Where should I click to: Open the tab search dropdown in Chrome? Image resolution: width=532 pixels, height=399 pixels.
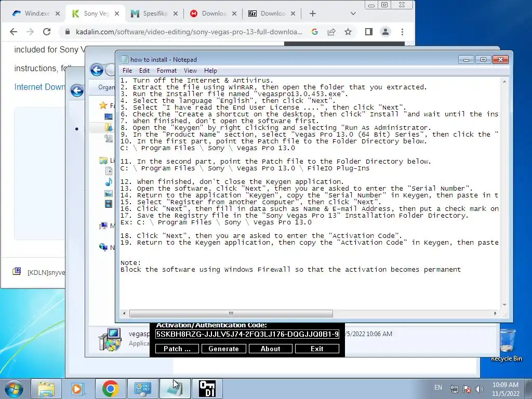pyautogui.click(x=353, y=14)
